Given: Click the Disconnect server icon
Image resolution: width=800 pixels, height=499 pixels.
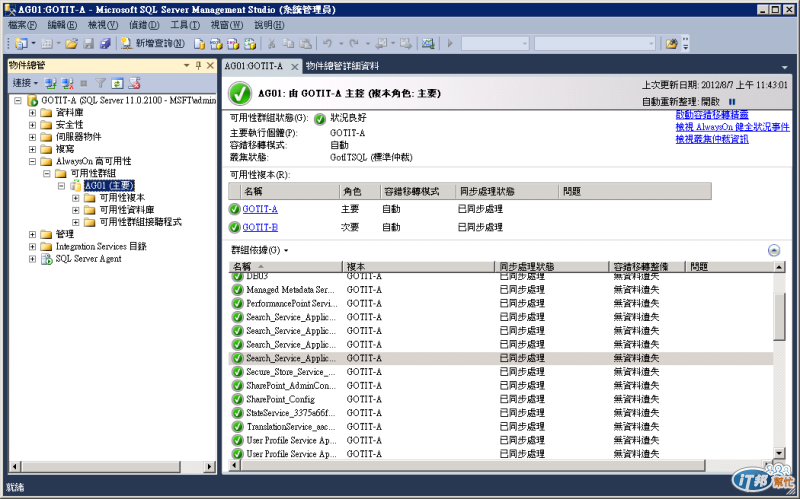Looking at the screenshot, I should pos(67,83).
